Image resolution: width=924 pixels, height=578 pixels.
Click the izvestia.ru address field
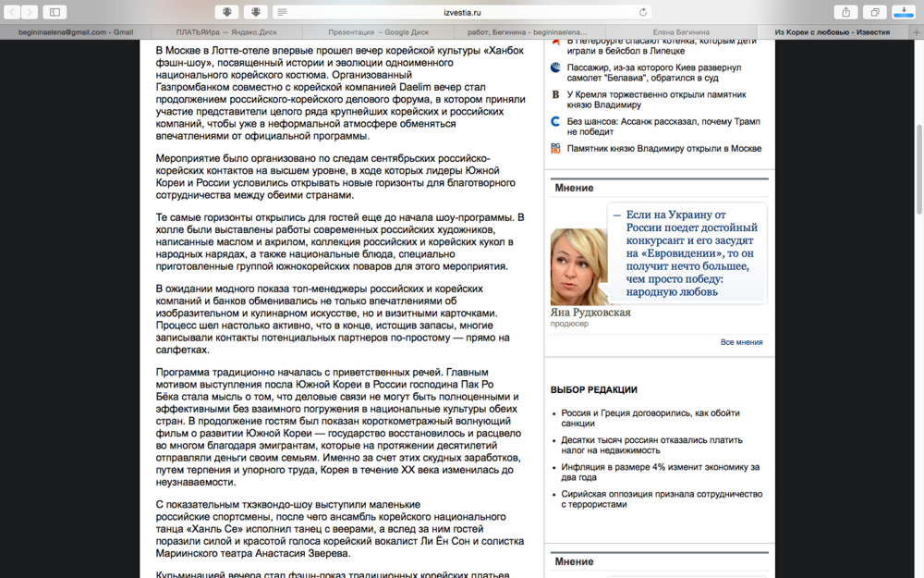(x=463, y=12)
